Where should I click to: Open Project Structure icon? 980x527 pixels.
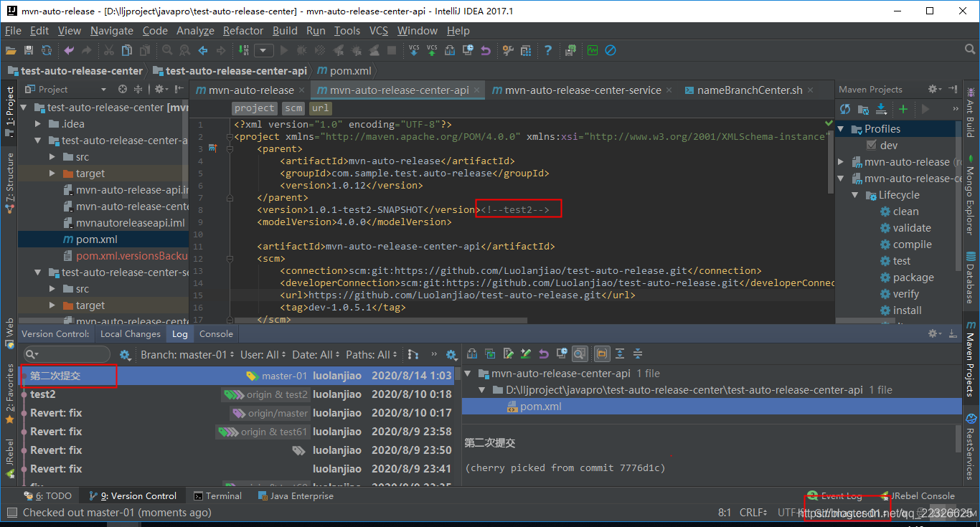526,50
